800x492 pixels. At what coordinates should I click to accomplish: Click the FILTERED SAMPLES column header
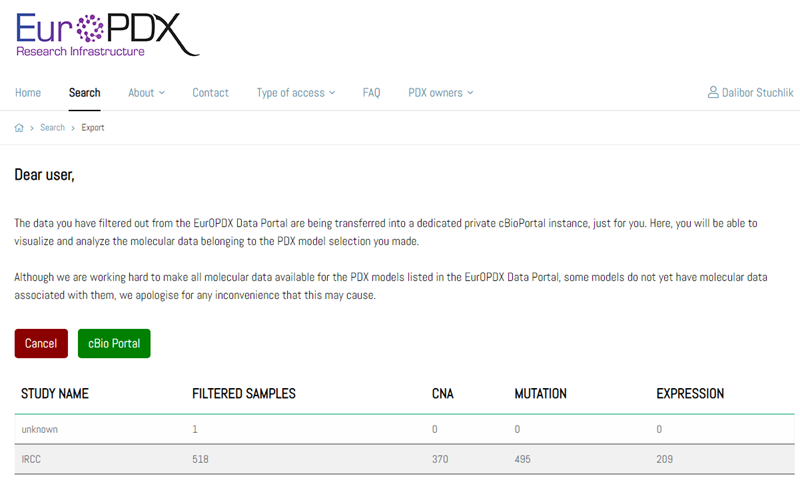[243, 394]
